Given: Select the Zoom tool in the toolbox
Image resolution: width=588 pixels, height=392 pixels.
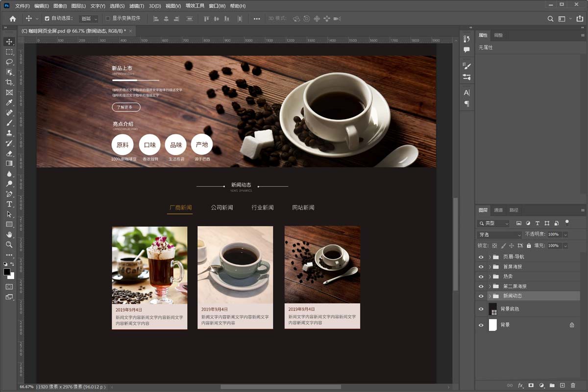Looking at the screenshot, I should (x=9, y=244).
